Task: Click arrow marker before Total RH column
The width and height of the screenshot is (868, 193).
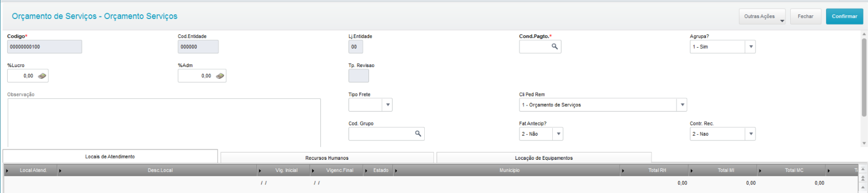Action: point(623,170)
